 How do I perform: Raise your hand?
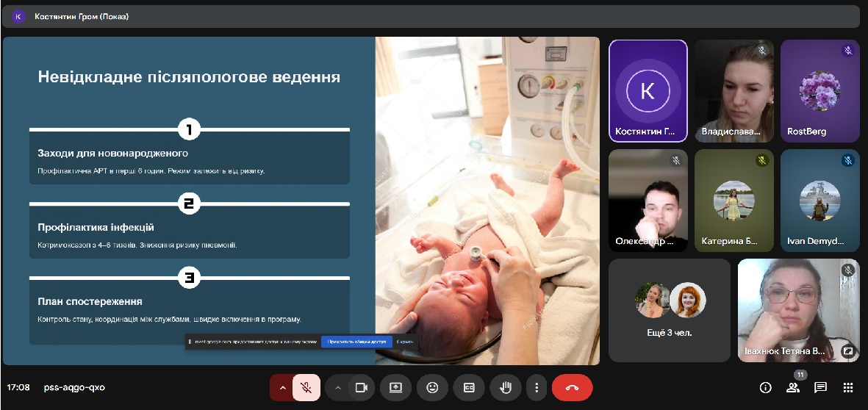506,387
